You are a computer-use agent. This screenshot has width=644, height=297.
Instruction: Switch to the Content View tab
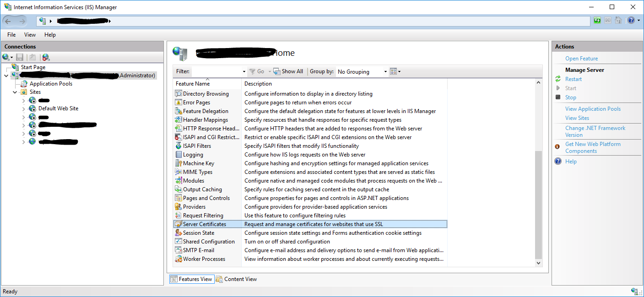(x=237, y=279)
